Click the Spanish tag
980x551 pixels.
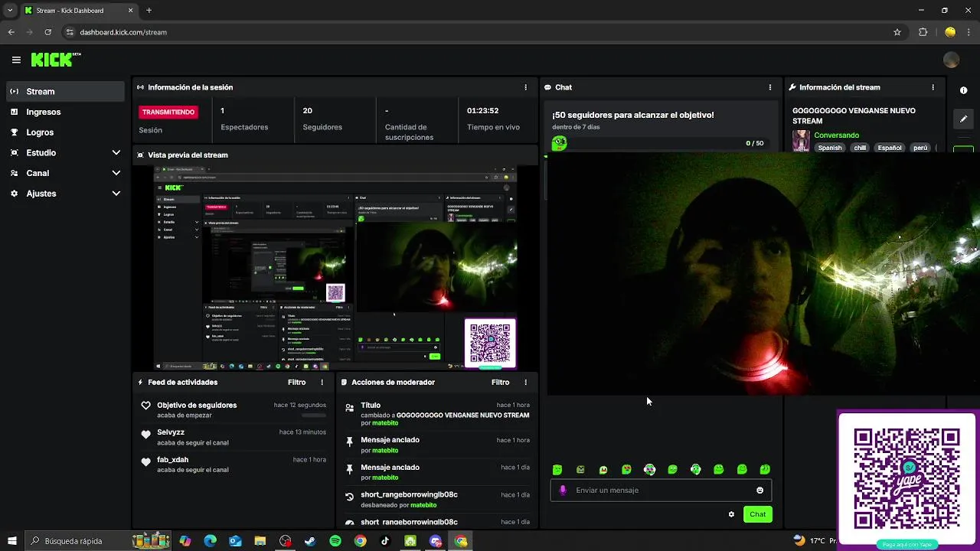pyautogui.click(x=829, y=148)
